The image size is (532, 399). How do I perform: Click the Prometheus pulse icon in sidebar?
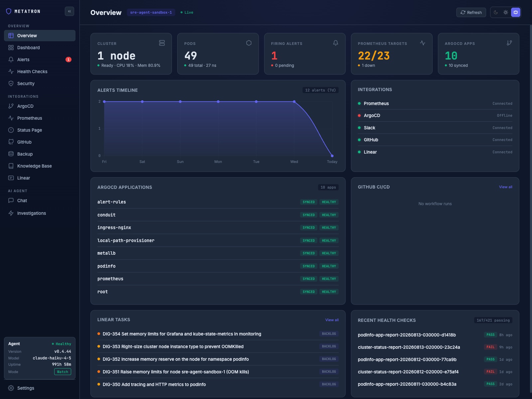pos(11,118)
